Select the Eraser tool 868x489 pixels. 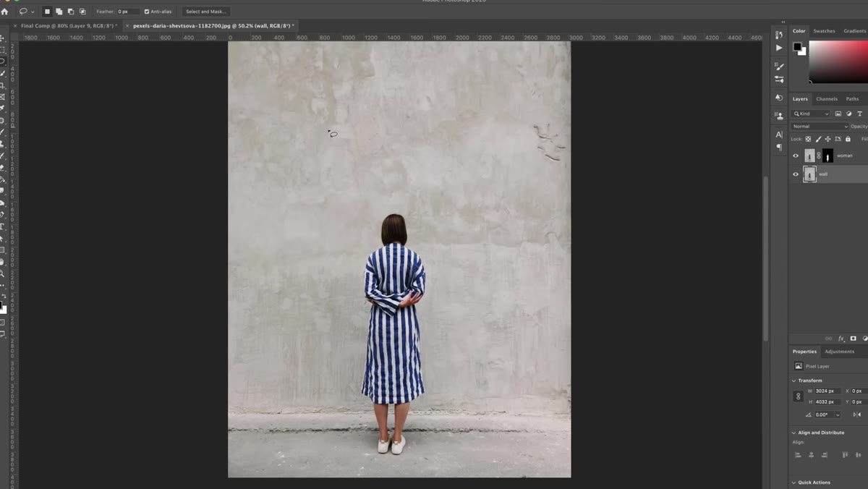3,167
